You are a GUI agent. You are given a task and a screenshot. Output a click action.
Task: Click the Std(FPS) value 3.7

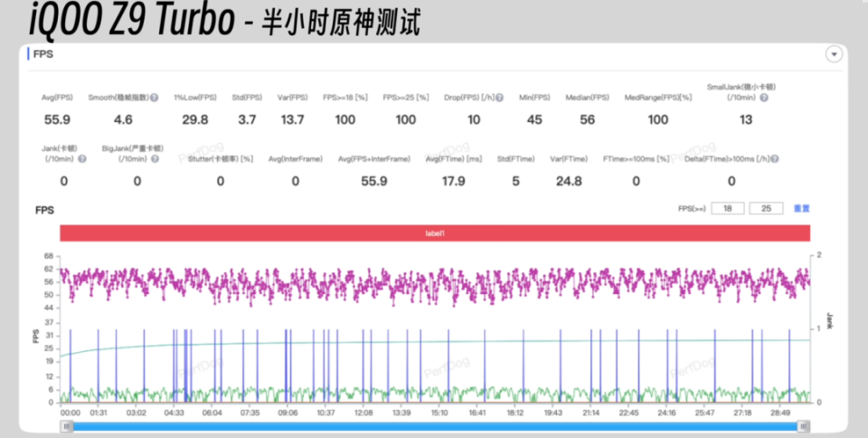247,119
